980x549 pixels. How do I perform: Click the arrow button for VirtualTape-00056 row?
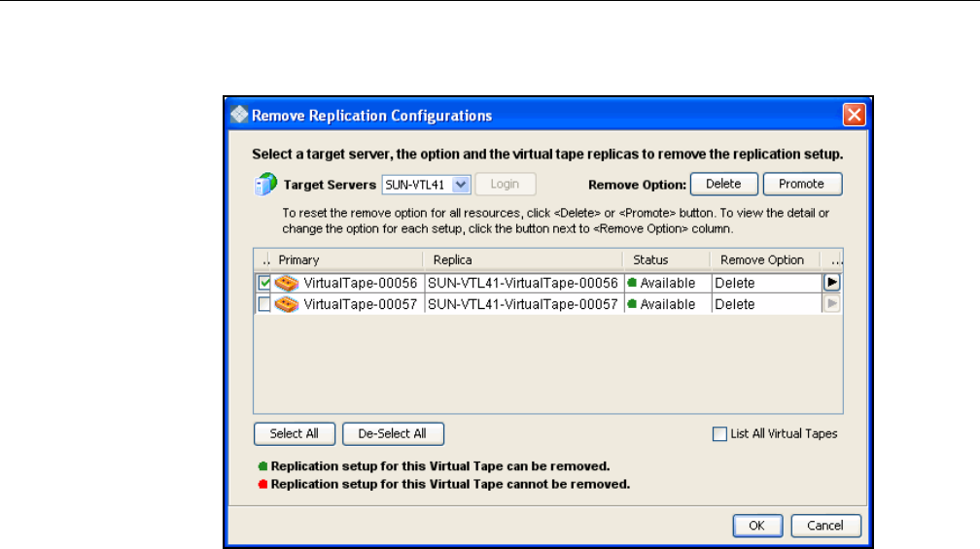point(832,283)
